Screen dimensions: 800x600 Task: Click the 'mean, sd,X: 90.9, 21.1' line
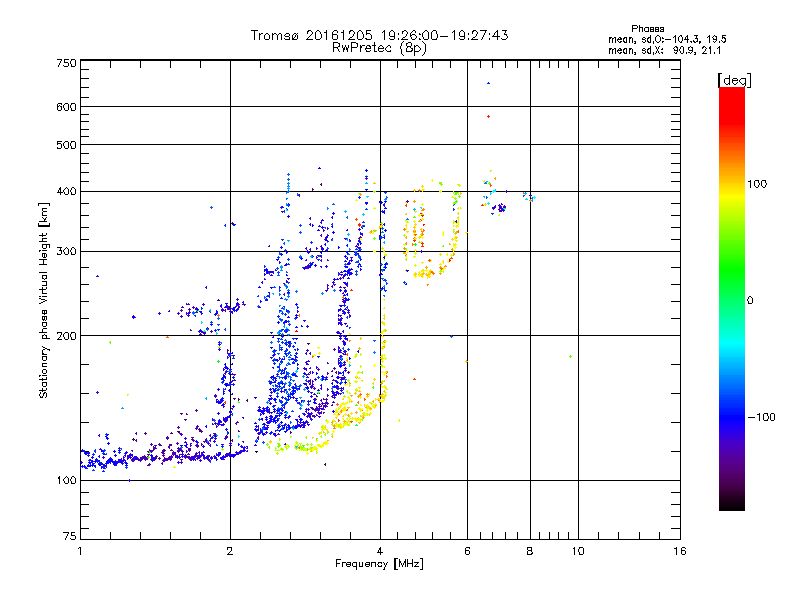click(x=664, y=51)
